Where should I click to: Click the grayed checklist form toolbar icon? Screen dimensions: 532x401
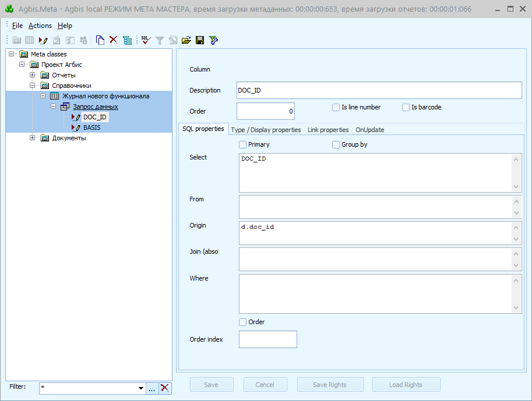[x=70, y=40]
